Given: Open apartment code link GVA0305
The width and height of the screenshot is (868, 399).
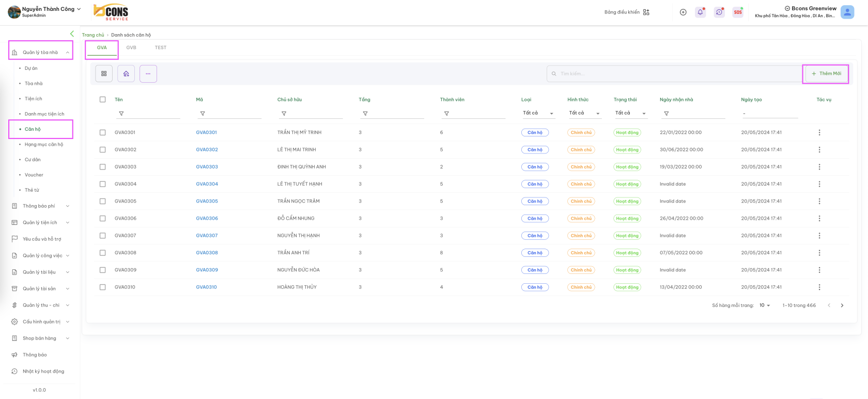Looking at the screenshot, I should (207, 201).
